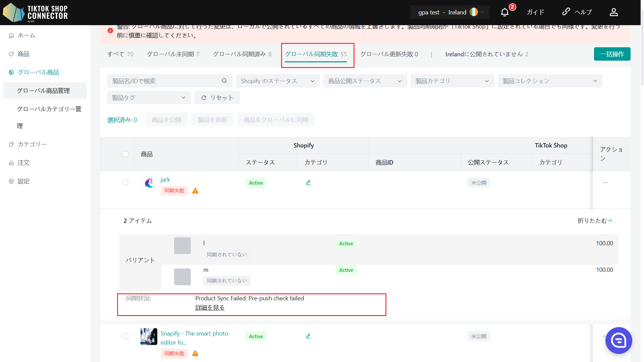The width and height of the screenshot is (644, 362).
Task: Switch to グローバル同期済み 8 tab
Action: tap(243, 54)
